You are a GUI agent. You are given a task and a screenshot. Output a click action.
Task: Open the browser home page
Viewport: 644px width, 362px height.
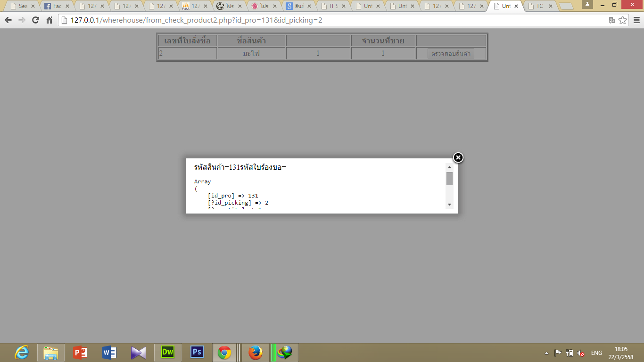pos(49,20)
